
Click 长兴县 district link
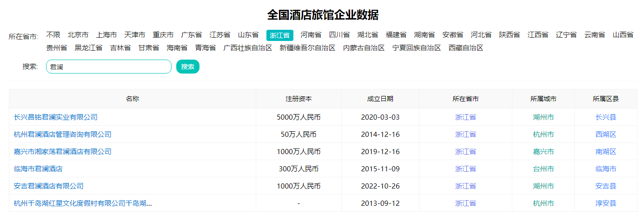coord(606,117)
